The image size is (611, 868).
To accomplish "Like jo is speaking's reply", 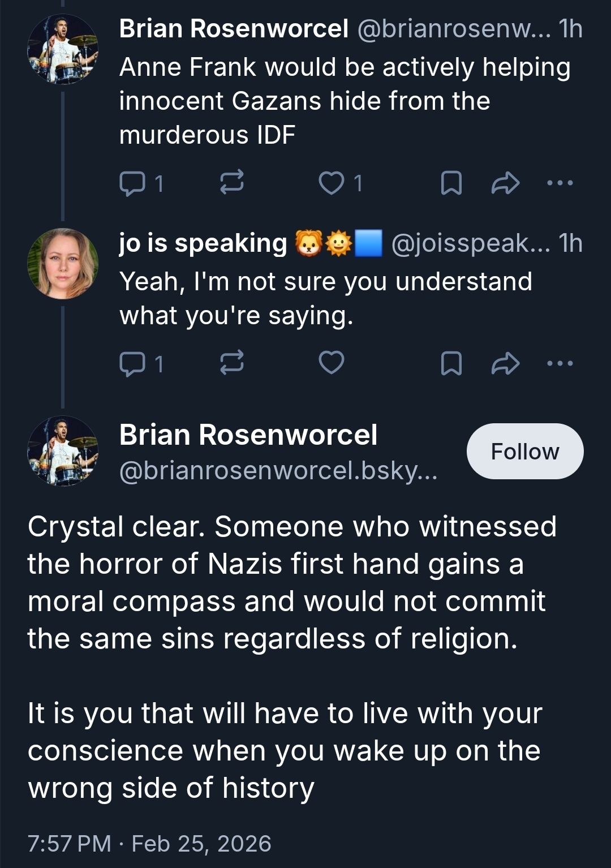I will 332,363.
